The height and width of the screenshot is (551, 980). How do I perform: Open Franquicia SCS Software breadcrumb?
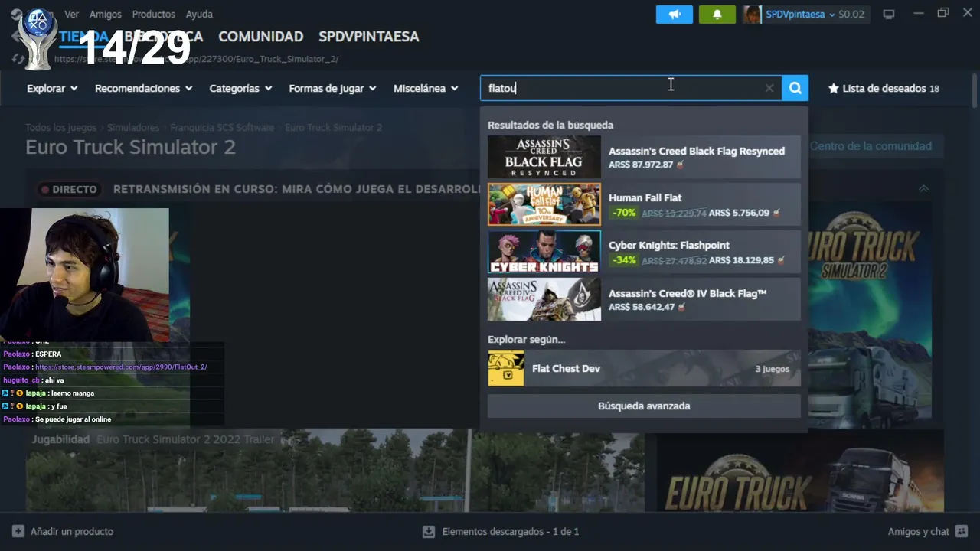click(x=222, y=127)
